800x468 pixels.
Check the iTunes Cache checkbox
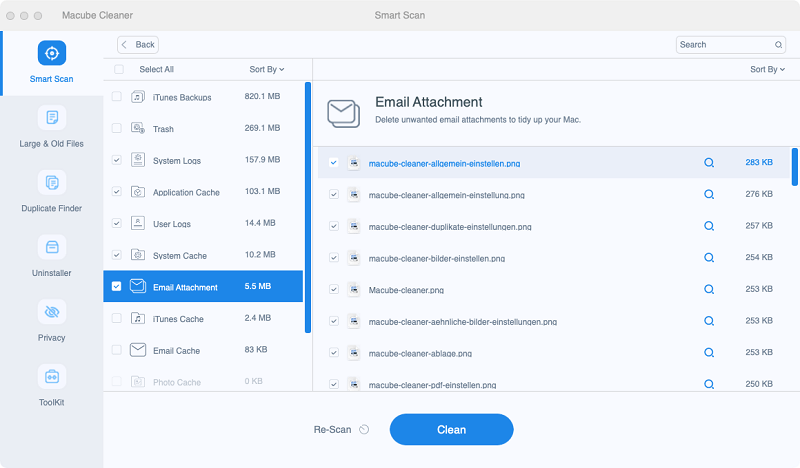[x=117, y=318]
